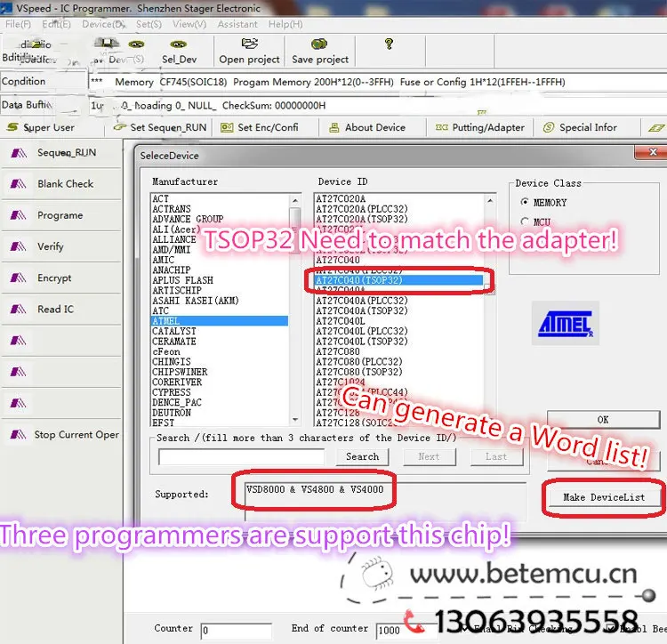Image resolution: width=667 pixels, height=644 pixels.
Task: Click the Verify sidebar icon
Action: [x=19, y=246]
